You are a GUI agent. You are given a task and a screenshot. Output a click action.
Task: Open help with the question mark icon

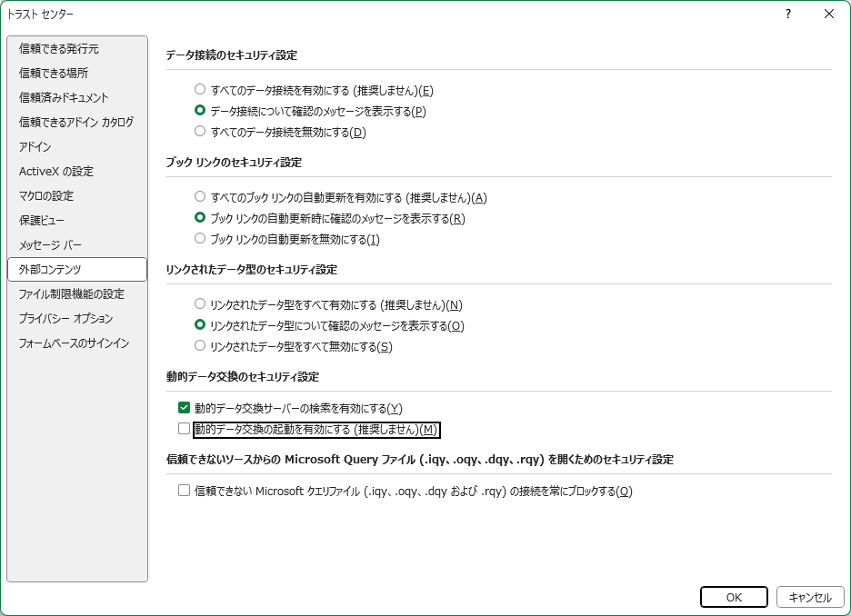(x=788, y=15)
